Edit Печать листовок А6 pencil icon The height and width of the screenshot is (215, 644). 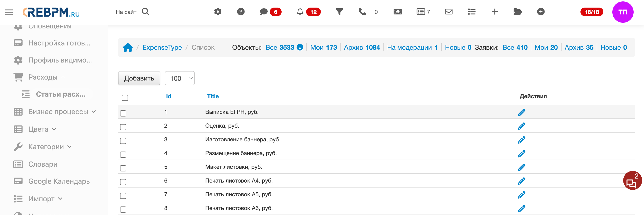pos(521,208)
